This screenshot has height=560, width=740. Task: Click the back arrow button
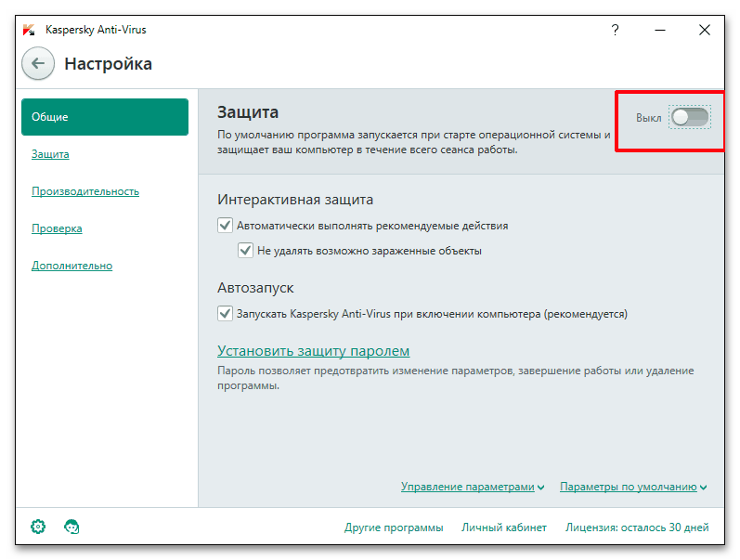[38, 63]
